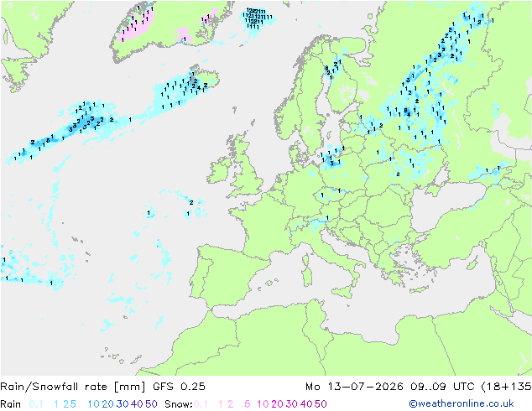
Task: Select the Rain legend 30 color value
Action: pos(123,404)
